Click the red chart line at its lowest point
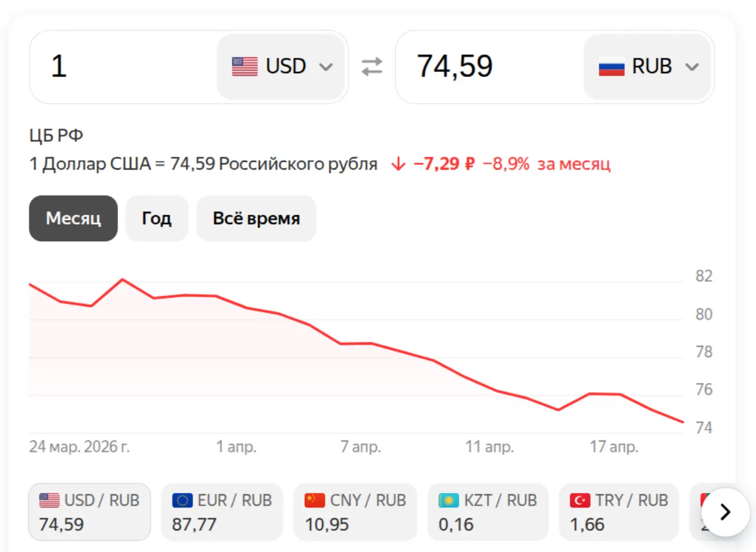This screenshot has height=552, width=756. coord(682,421)
